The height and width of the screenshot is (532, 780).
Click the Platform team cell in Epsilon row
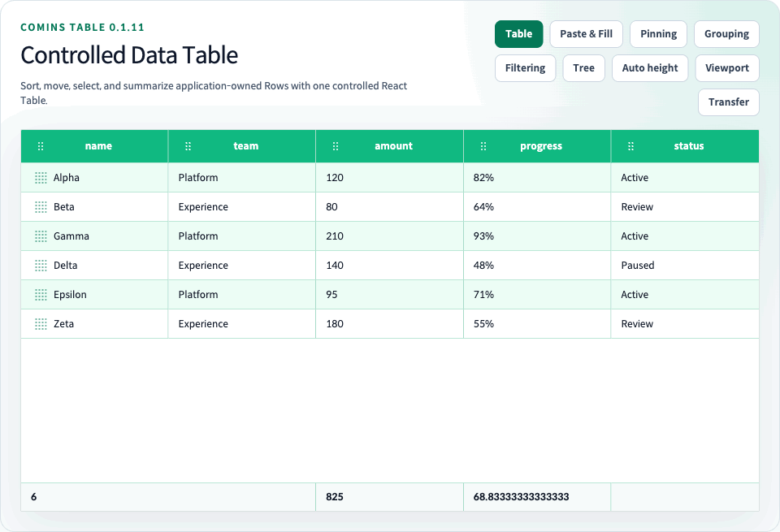[242, 295]
